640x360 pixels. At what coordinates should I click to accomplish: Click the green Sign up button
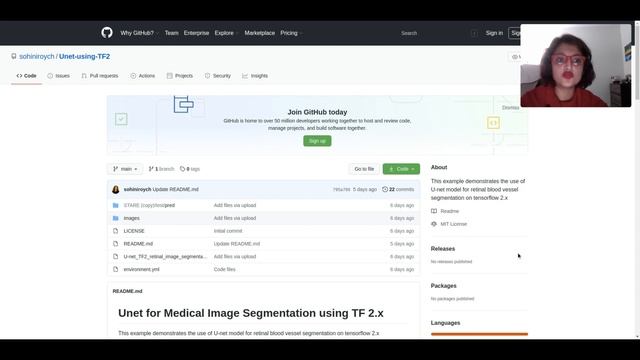click(x=317, y=141)
